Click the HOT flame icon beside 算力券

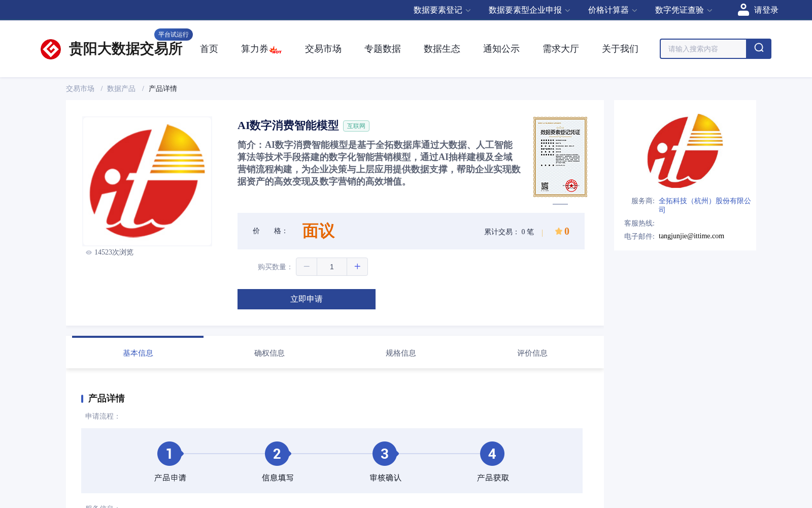point(276,50)
